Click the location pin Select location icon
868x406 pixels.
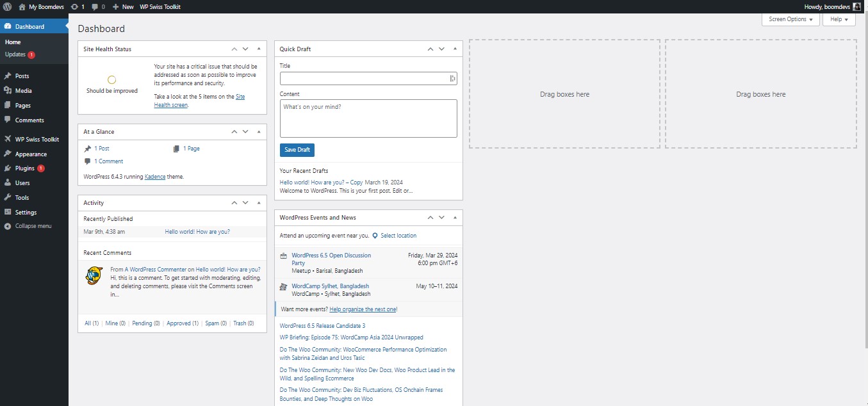coord(375,236)
